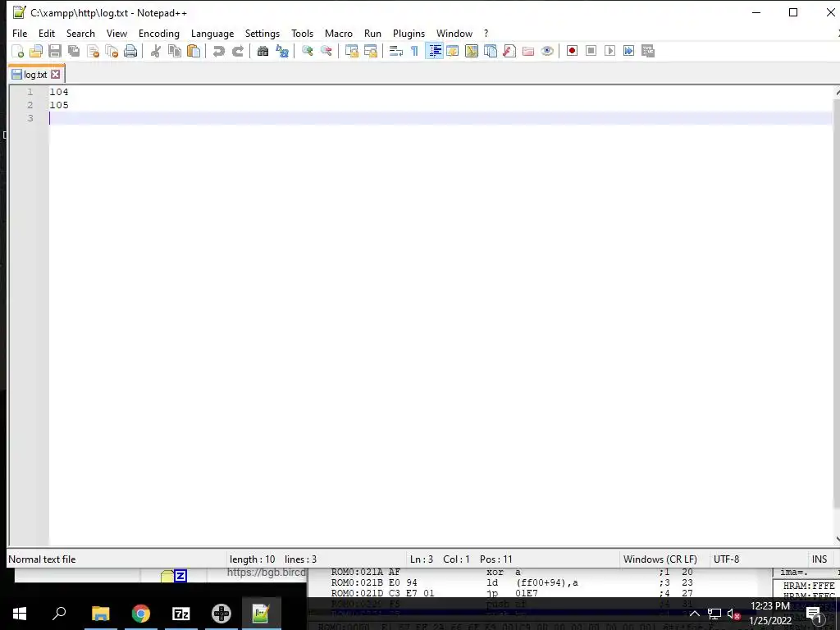Click the Save All toolbar icon
The height and width of the screenshot is (630, 840).
pos(74,51)
